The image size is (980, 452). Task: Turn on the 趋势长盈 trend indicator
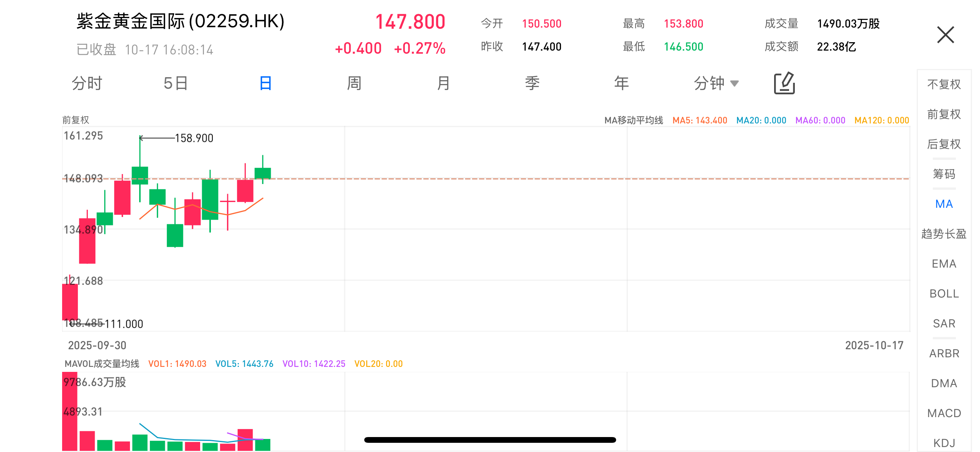pyautogui.click(x=944, y=234)
